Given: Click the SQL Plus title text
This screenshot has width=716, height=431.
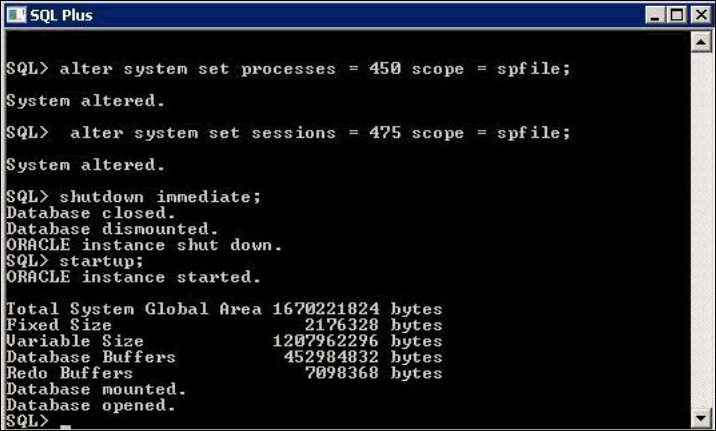Looking at the screenshot, I should coord(62,15).
